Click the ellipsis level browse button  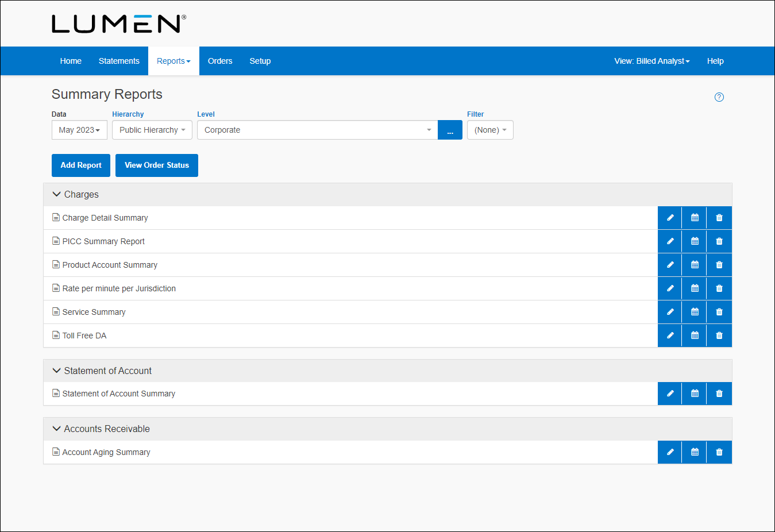pyautogui.click(x=450, y=130)
